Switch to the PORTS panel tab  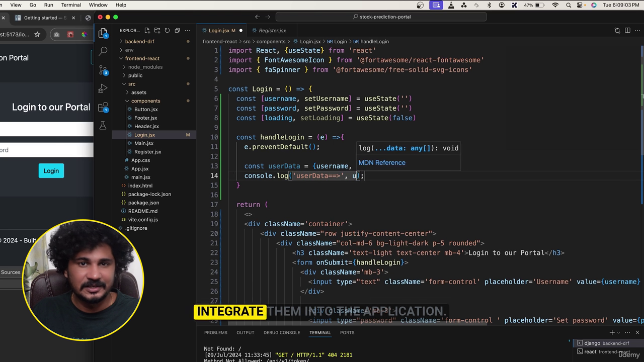tap(347, 332)
